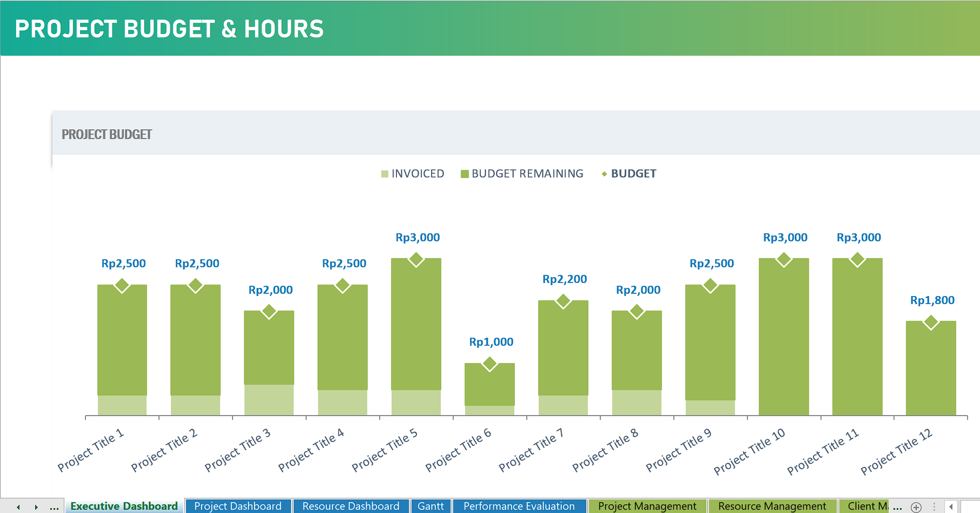Screen dimensions: 980x513
Task: Click the budget diamond marker for Project Title 6
Action: click(489, 364)
